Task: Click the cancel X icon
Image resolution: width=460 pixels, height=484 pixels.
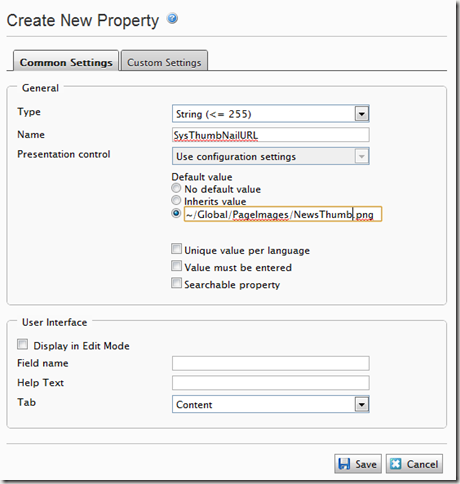Action: tap(396, 464)
